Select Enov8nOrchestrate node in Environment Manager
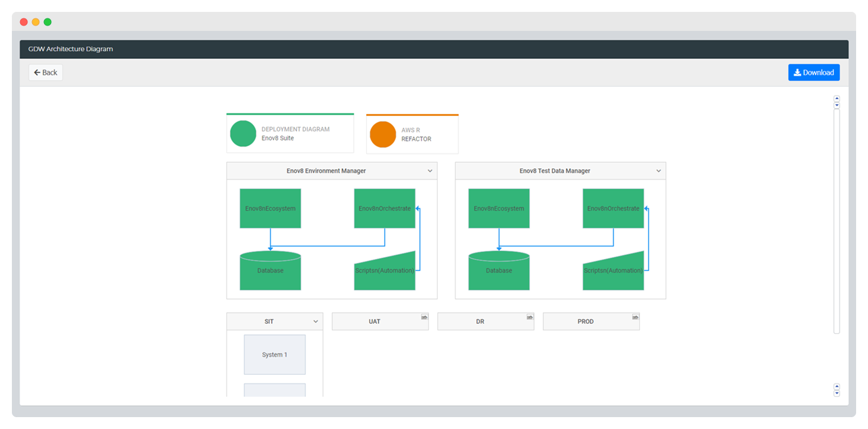Screen dimensions: 868x429 385,209
